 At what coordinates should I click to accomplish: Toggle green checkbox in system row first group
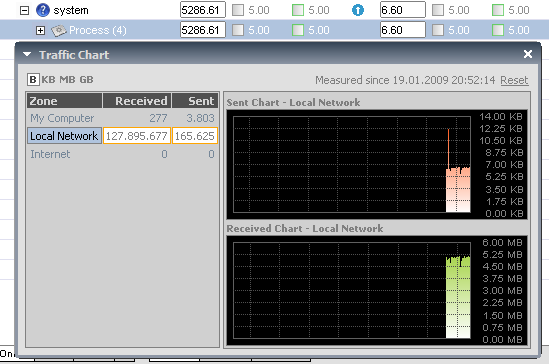[298, 10]
